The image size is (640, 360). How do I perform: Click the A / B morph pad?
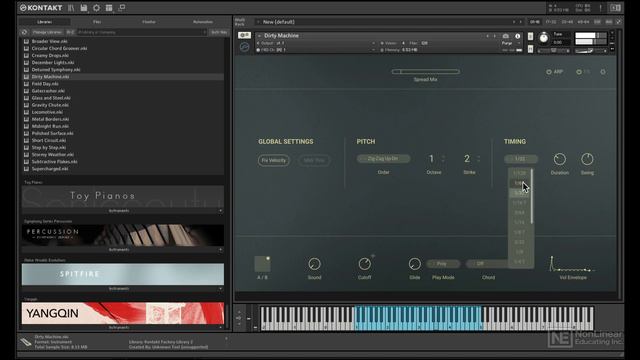[262, 264]
